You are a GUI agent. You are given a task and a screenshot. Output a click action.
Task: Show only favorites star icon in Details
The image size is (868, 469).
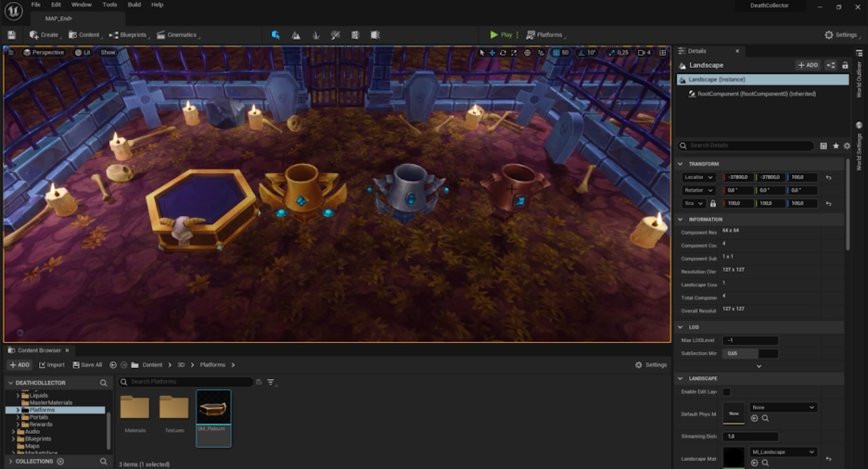coord(836,146)
